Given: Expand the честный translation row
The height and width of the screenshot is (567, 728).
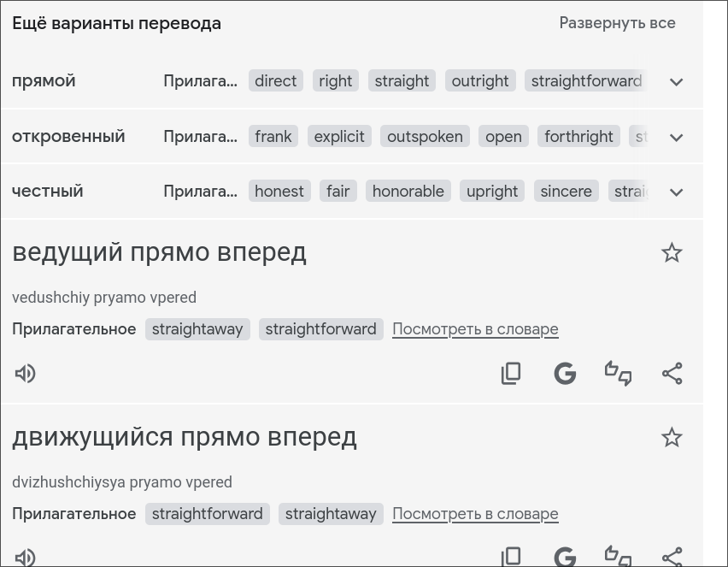Looking at the screenshot, I should pyautogui.click(x=676, y=192).
